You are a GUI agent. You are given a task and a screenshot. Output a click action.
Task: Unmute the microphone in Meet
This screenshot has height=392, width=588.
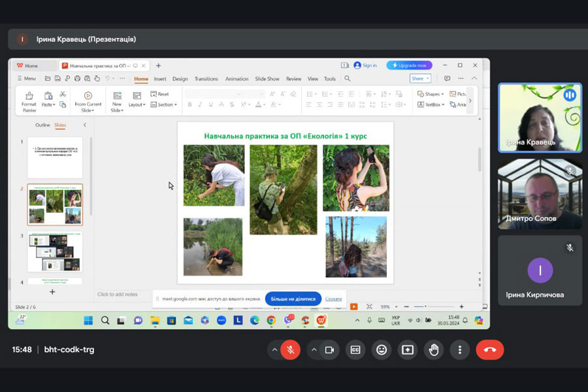click(291, 350)
